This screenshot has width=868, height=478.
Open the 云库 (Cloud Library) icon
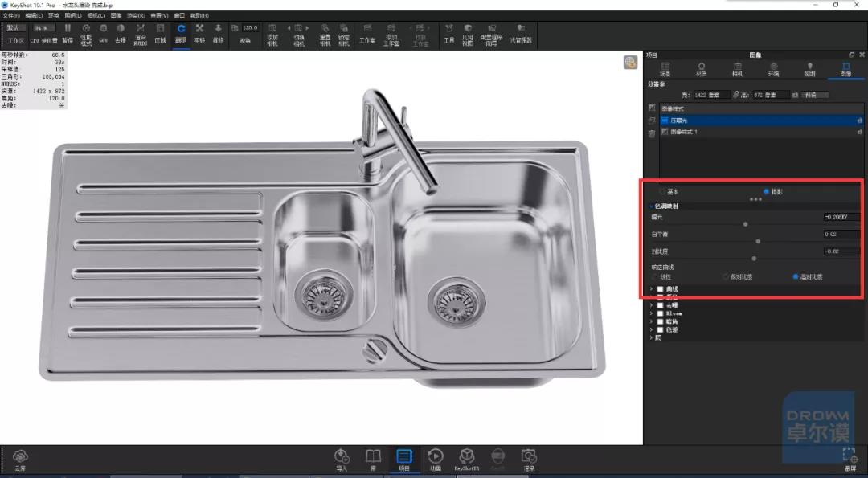[x=20, y=460]
